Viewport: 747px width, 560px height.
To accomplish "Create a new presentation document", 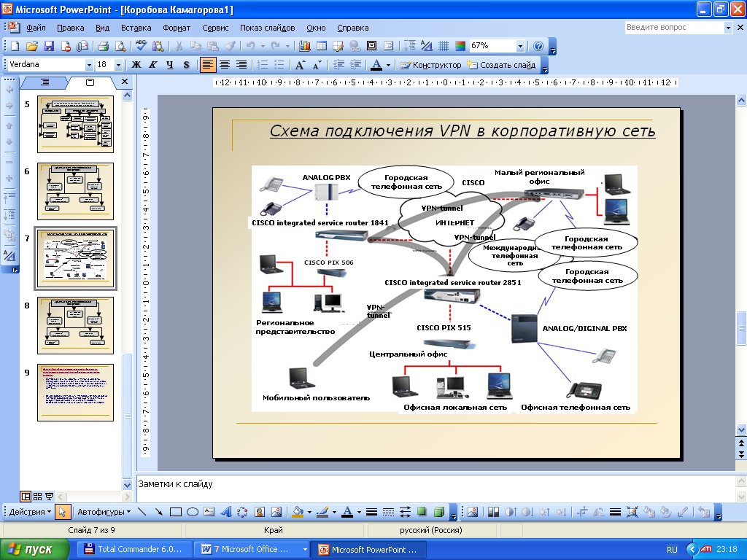I will [x=15, y=46].
